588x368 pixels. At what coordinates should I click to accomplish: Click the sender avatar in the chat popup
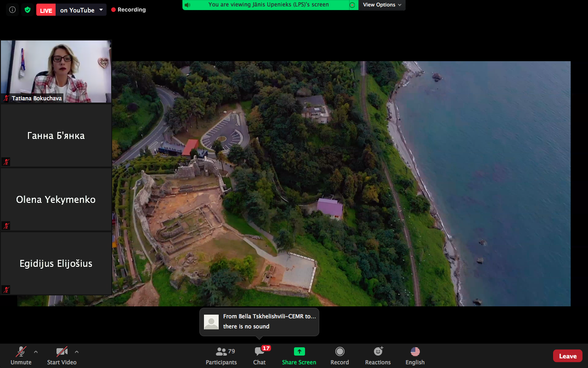pyautogui.click(x=211, y=322)
